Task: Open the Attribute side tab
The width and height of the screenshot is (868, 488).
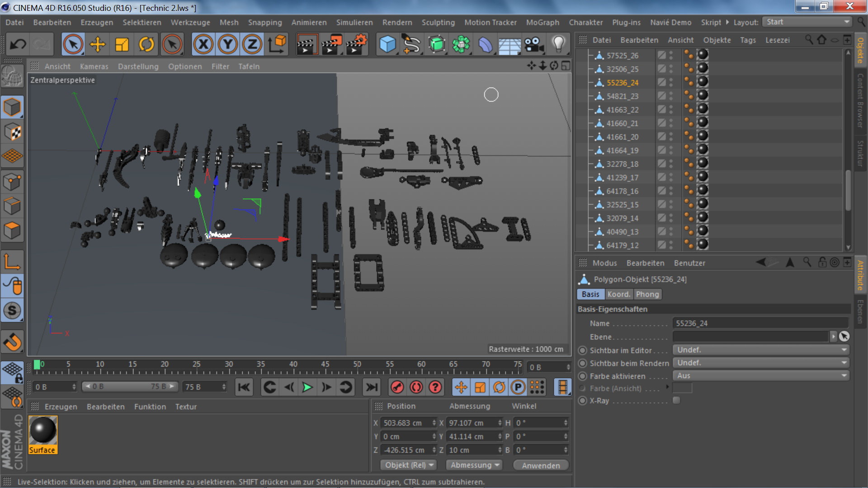Action: pos(860,275)
